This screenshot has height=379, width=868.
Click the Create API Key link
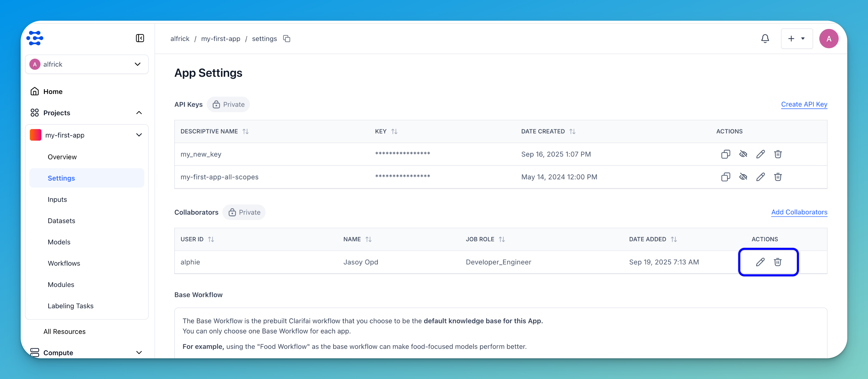pos(804,104)
